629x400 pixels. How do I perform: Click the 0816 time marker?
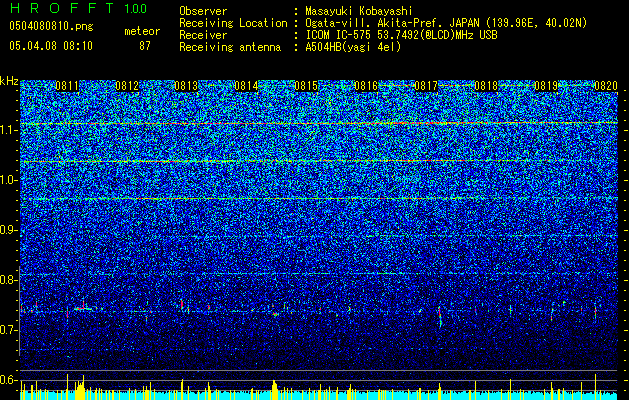[366, 86]
